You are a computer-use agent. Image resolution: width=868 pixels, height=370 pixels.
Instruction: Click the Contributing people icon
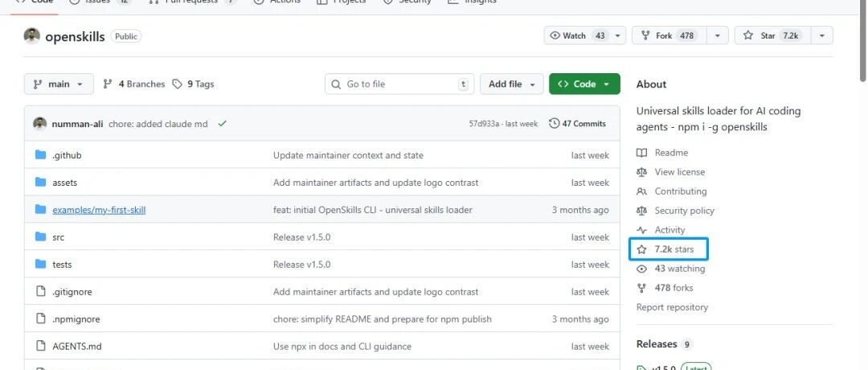[x=641, y=191]
